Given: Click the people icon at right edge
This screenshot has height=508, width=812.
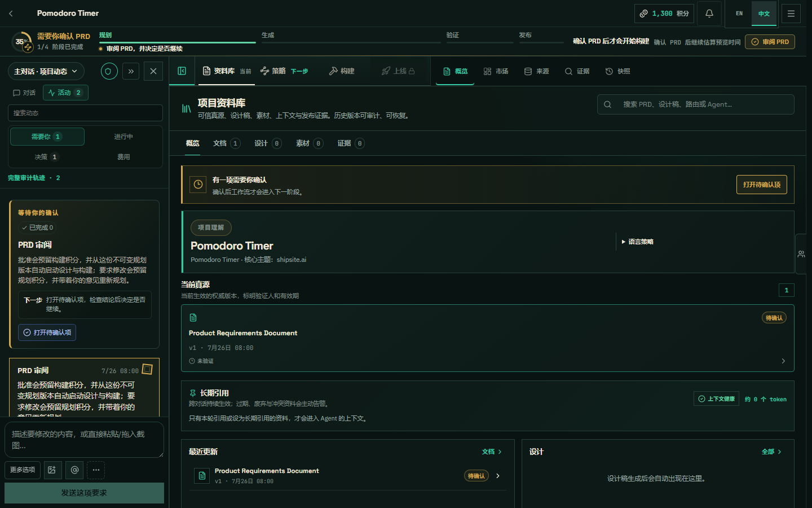Looking at the screenshot, I should pos(801,254).
